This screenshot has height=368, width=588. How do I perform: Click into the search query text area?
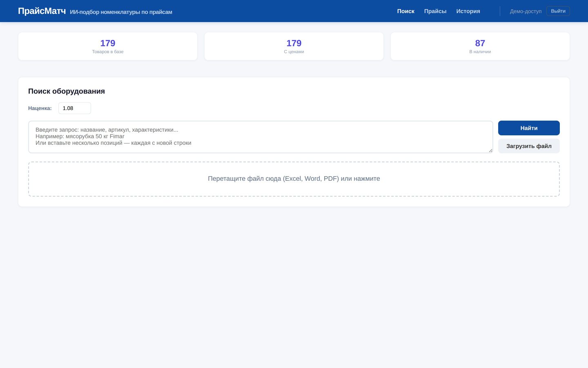click(261, 137)
